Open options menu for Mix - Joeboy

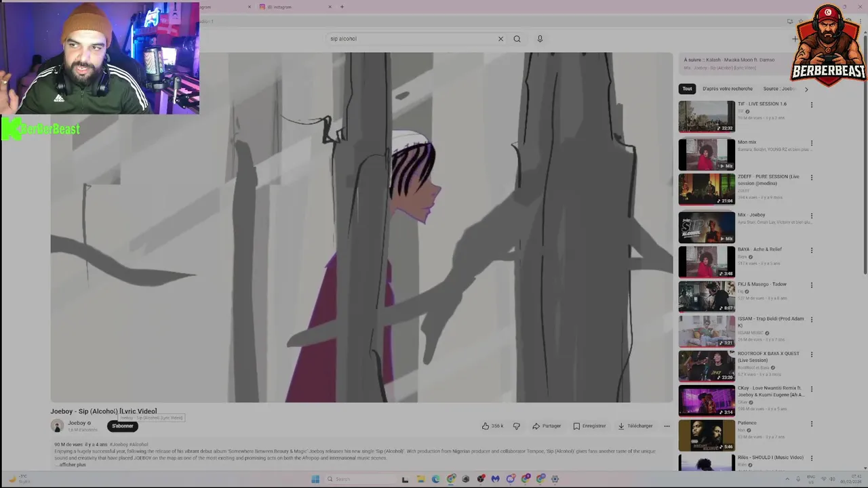812,216
